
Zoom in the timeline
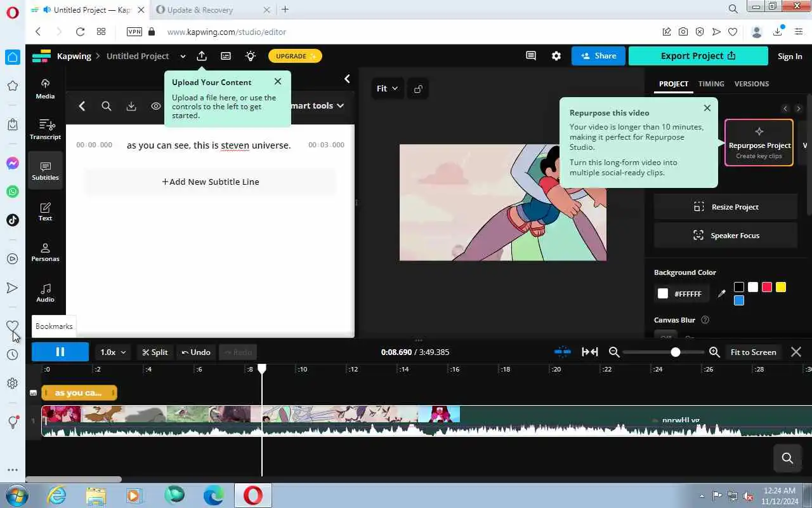point(714,352)
